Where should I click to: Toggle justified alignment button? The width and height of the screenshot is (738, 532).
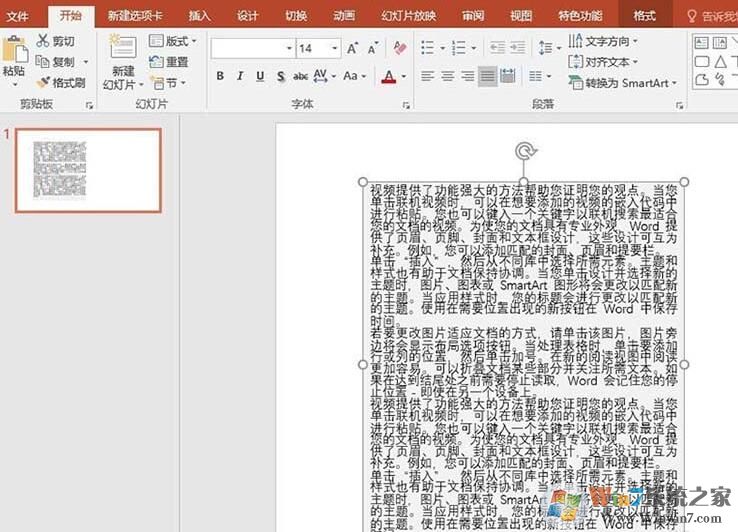488,76
